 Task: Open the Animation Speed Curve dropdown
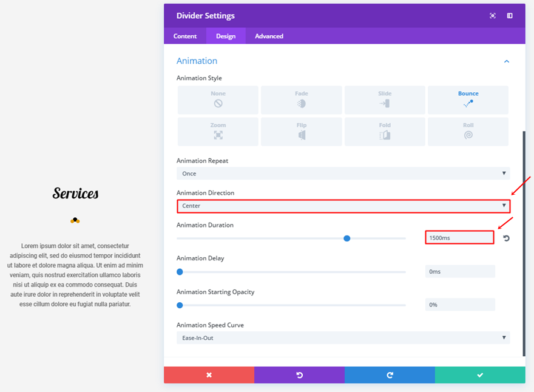pos(343,338)
